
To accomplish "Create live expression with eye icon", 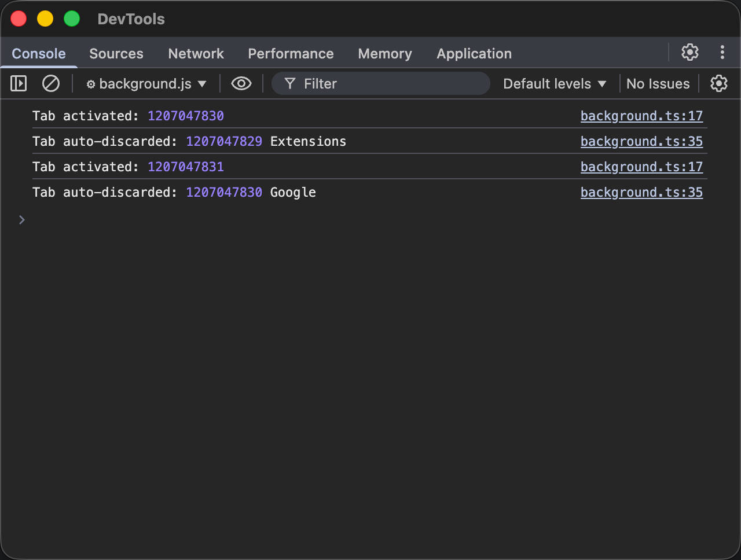I will coord(241,84).
